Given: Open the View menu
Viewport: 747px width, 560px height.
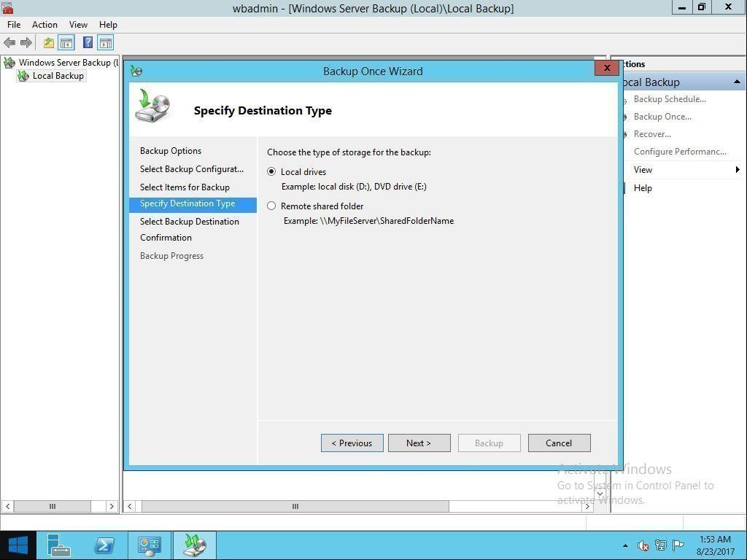Looking at the screenshot, I should click(78, 25).
